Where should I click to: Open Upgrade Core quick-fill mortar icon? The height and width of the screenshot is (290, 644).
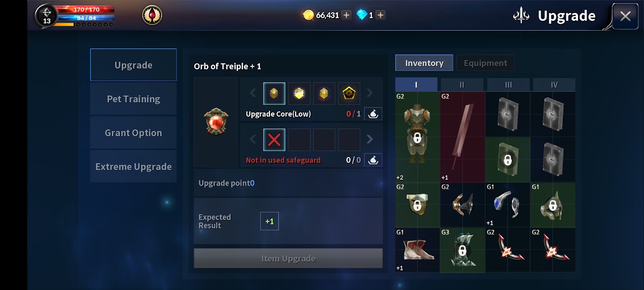point(373,114)
